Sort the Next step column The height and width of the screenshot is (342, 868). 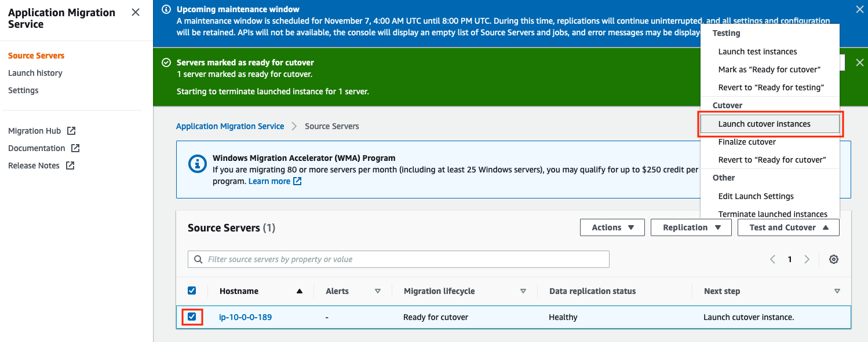(837, 291)
